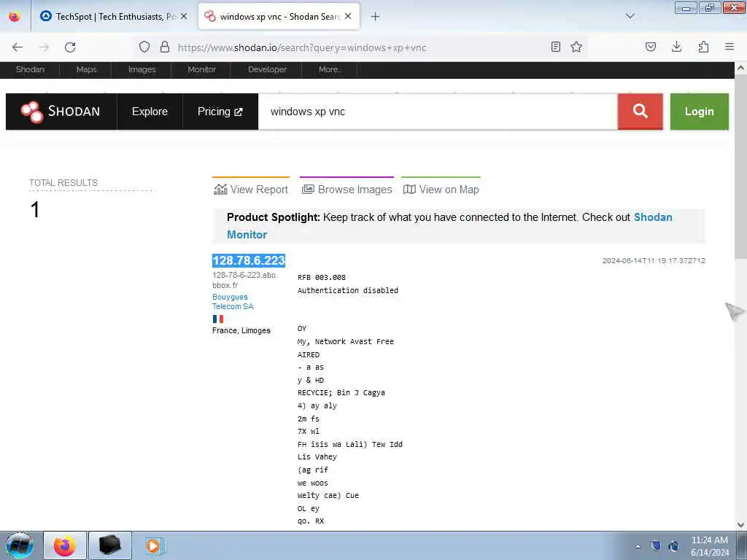This screenshot has height=560, width=747.
Task: Click the result timestamp 2024-06-14T11:19:17
Action: [x=654, y=260]
